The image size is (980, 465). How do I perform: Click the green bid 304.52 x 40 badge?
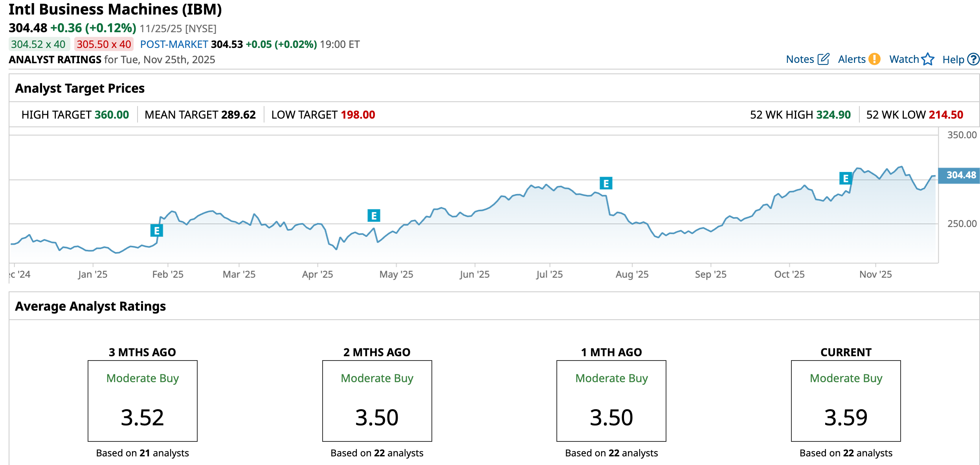pos(39,44)
